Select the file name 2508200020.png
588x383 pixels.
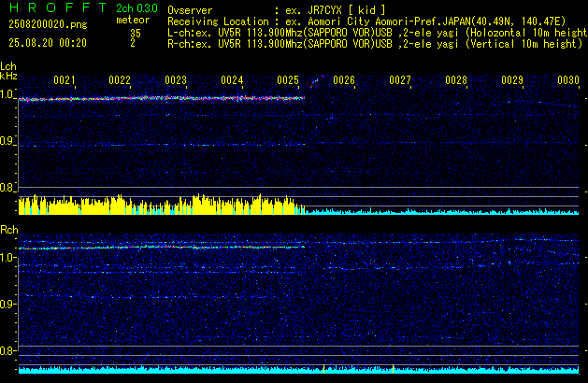pos(48,24)
